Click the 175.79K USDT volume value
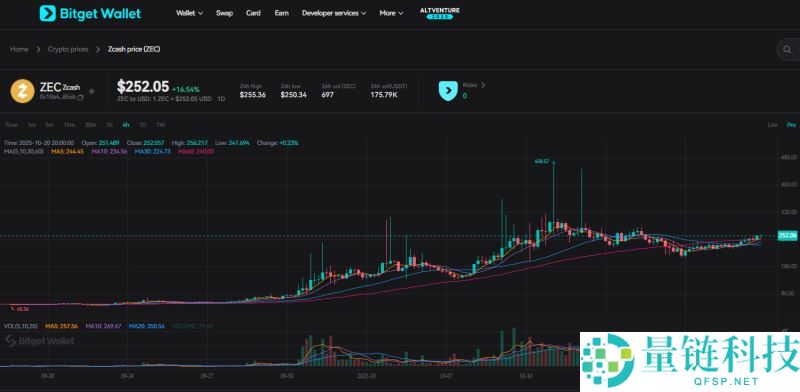Image resolution: width=800 pixels, height=392 pixels. [x=384, y=95]
